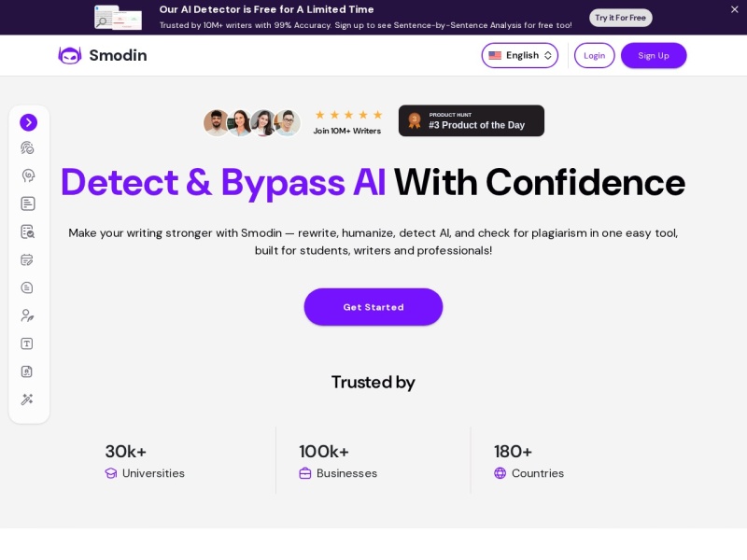Click the Smodin mascot logo icon
This screenshot has height=560, width=747.
[x=69, y=55]
